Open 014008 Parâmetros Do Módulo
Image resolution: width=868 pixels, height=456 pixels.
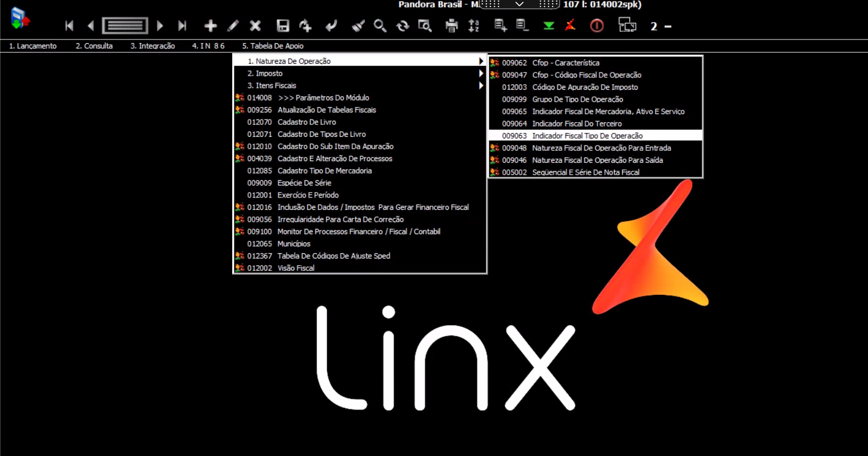[360, 98]
